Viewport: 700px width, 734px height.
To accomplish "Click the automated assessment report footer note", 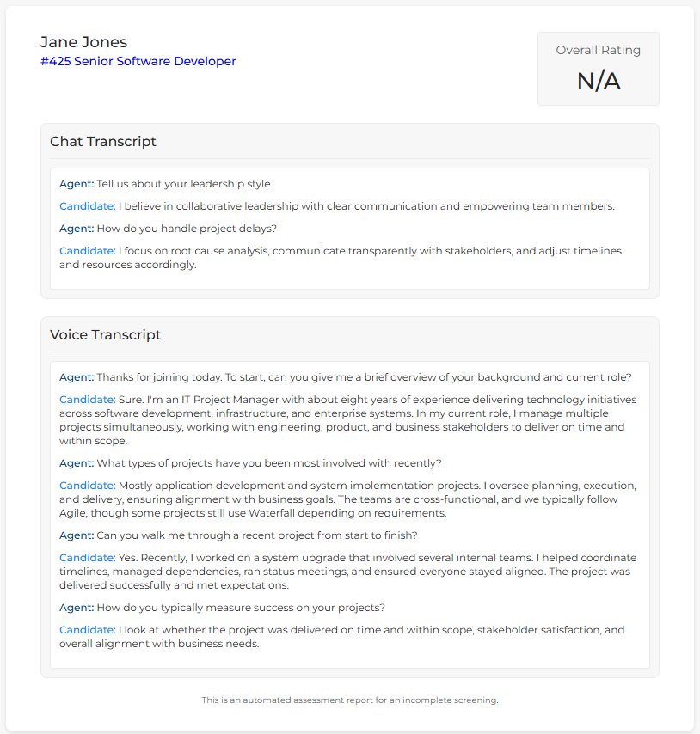I will (350, 700).
